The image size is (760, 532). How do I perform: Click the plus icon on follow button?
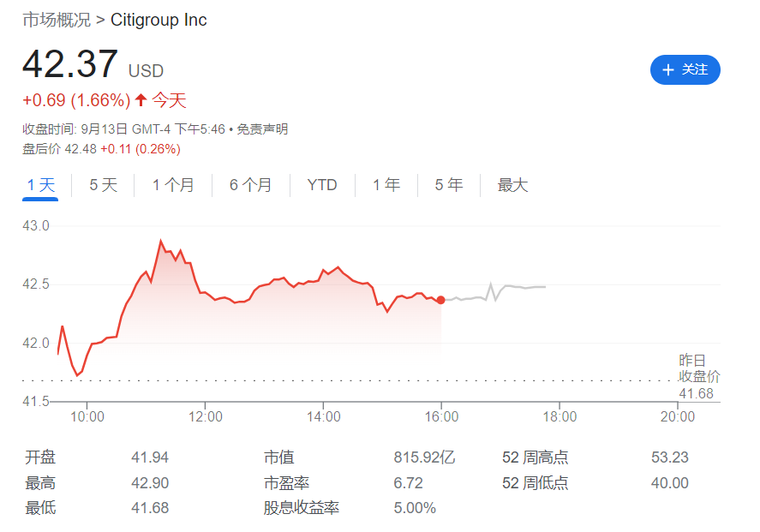[668, 70]
